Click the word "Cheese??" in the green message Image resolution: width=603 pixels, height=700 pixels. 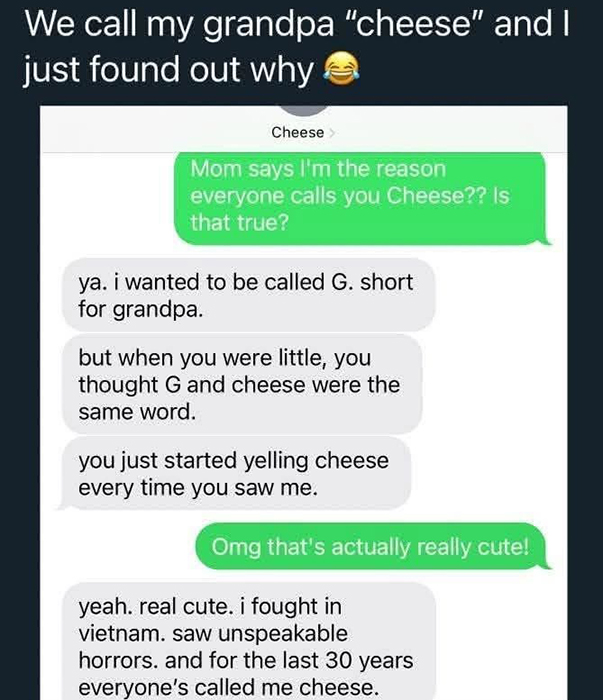[436, 196]
